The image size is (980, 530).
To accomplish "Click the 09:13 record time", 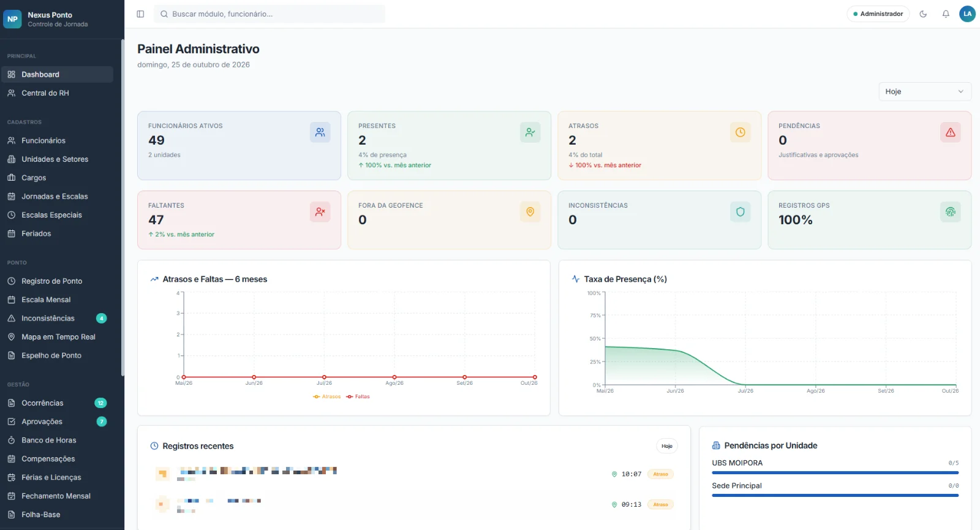I will (x=631, y=505).
